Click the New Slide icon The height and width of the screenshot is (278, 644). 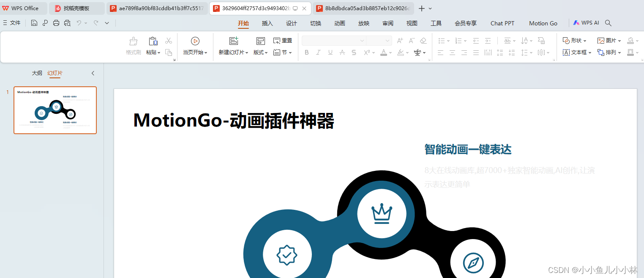234,41
